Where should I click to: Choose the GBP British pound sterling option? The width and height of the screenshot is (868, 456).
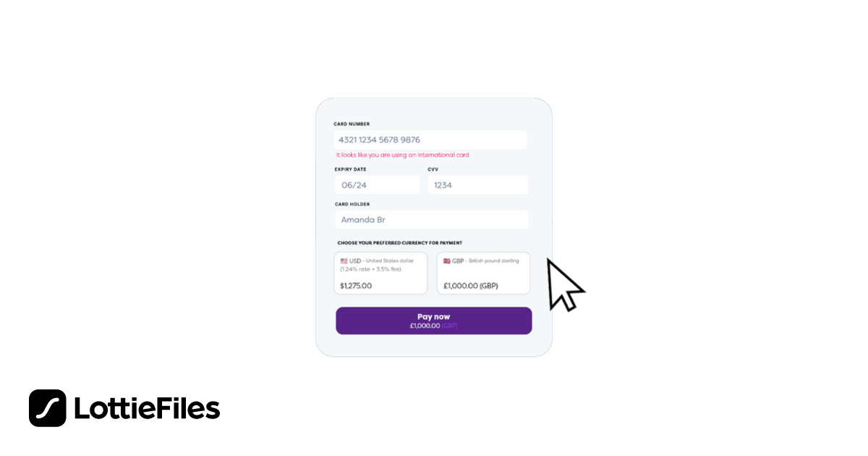coord(483,274)
